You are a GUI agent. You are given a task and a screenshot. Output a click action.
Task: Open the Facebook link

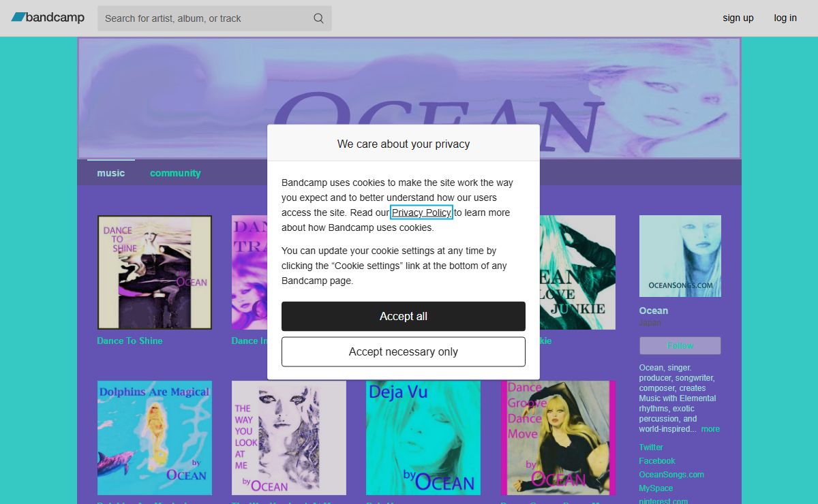[657, 461]
